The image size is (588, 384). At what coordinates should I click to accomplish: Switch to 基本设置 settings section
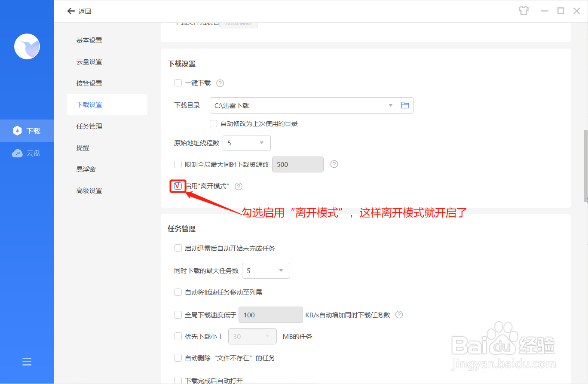(x=90, y=40)
